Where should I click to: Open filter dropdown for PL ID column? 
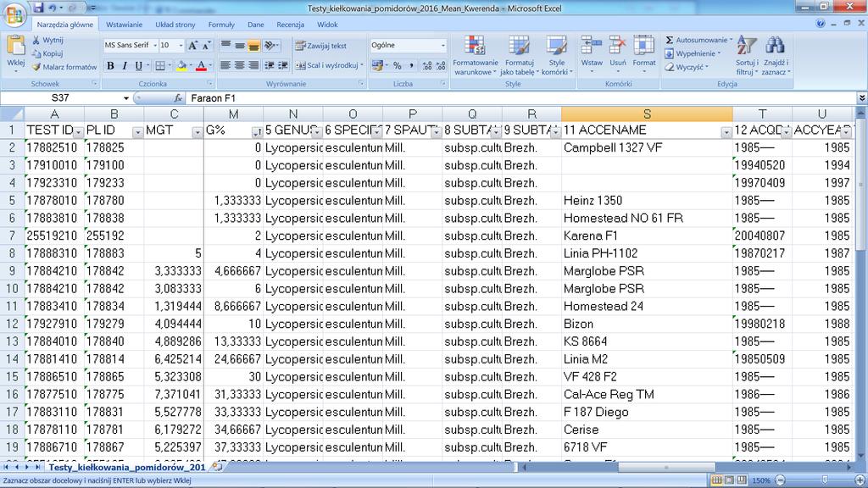[137, 132]
